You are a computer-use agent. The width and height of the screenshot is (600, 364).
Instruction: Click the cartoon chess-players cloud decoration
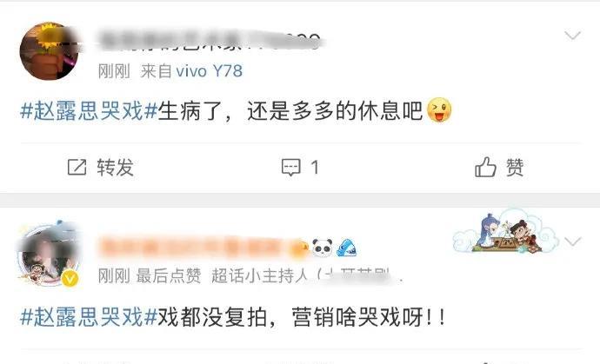coord(507,232)
